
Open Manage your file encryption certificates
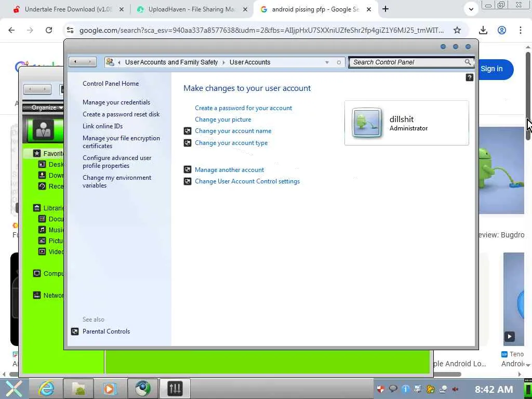tap(121, 142)
